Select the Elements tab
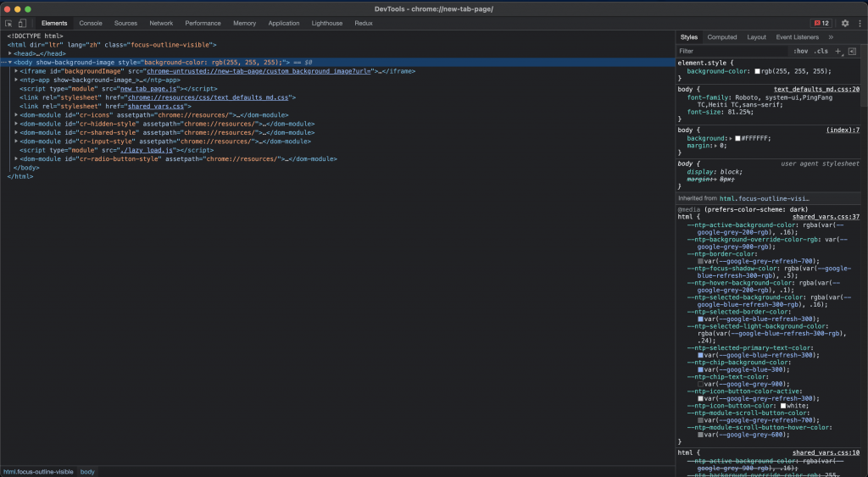Viewport: 868px width, 477px height. 54,23
